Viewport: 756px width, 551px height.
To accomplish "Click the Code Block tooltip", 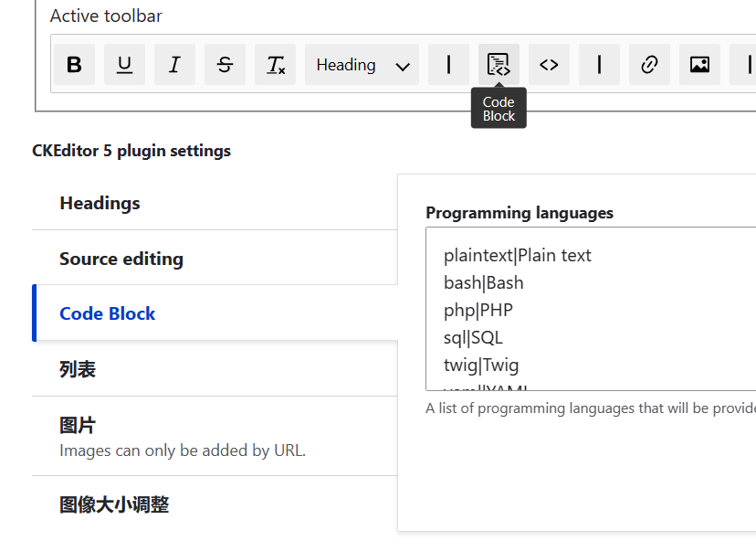I will pyautogui.click(x=499, y=109).
